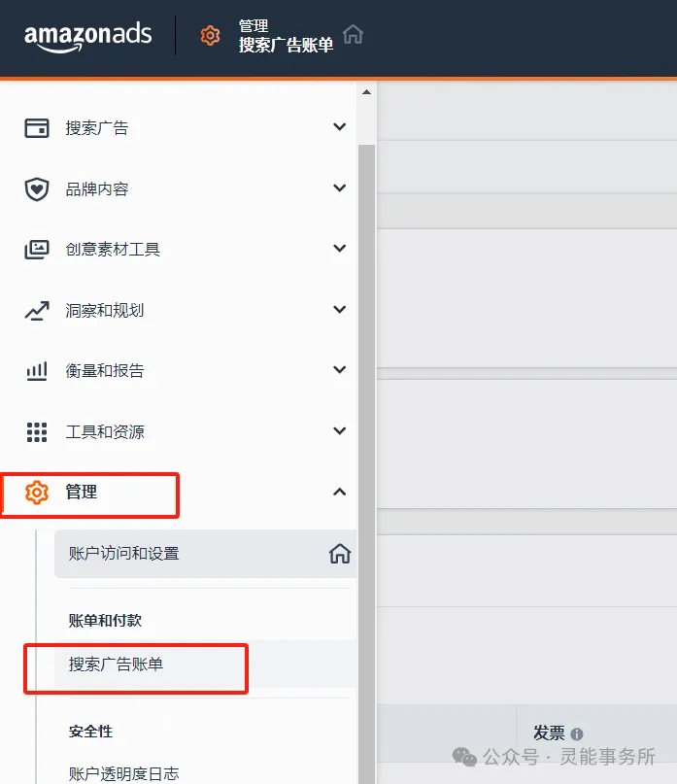Expand the 品牌内容 chevron
This screenshot has height=784, width=677.
(x=340, y=188)
